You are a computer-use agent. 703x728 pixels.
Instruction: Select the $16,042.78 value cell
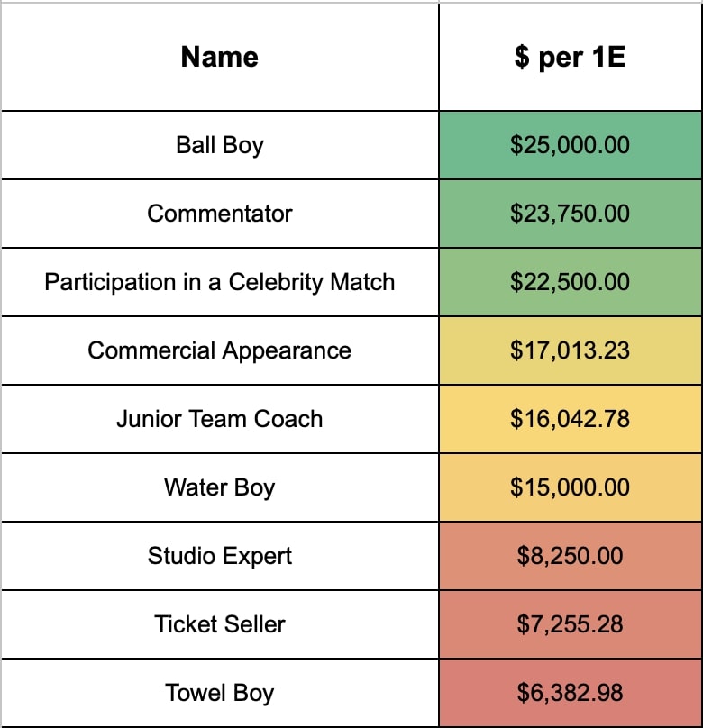coord(571,419)
